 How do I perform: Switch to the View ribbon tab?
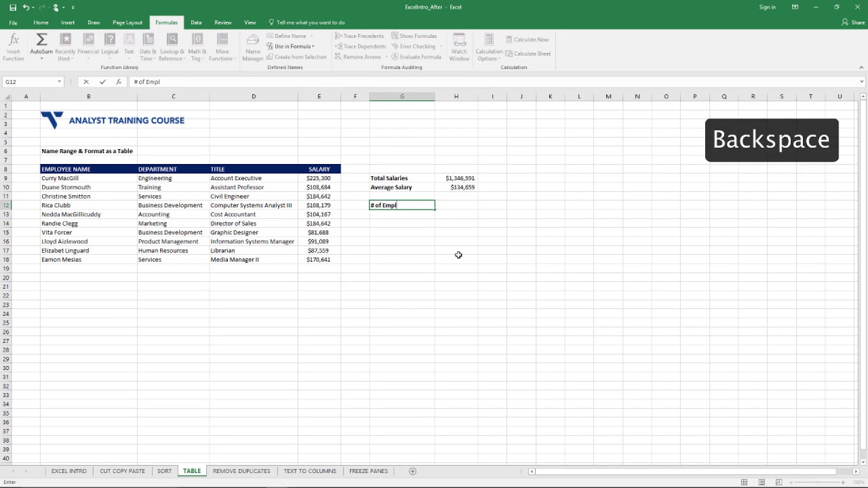250,22
